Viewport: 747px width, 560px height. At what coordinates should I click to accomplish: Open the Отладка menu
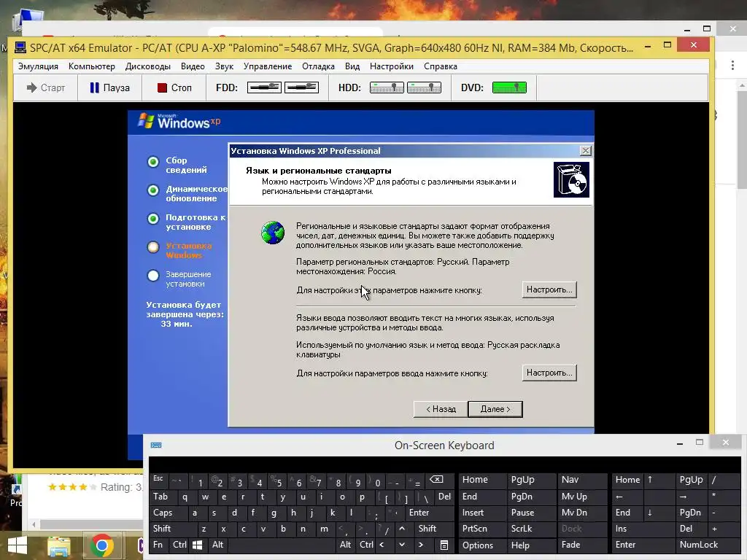318,66
